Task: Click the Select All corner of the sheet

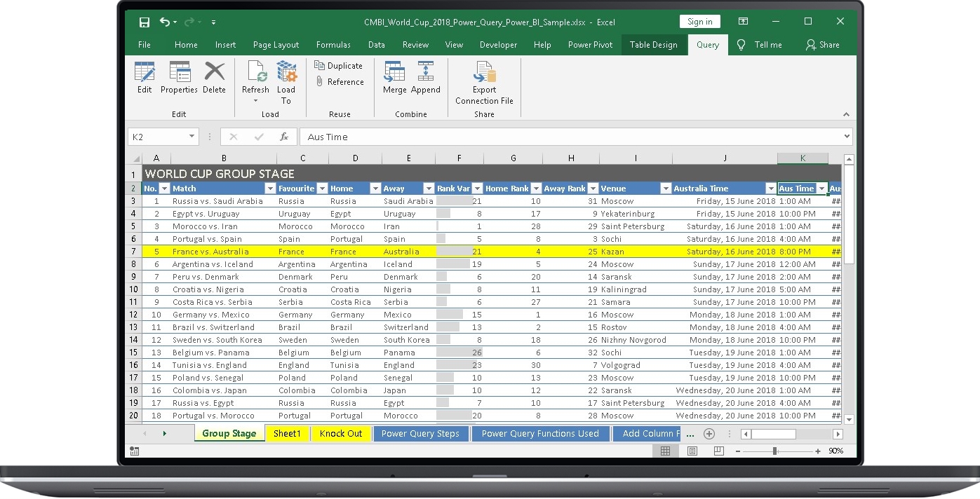Action: [135, 158]
